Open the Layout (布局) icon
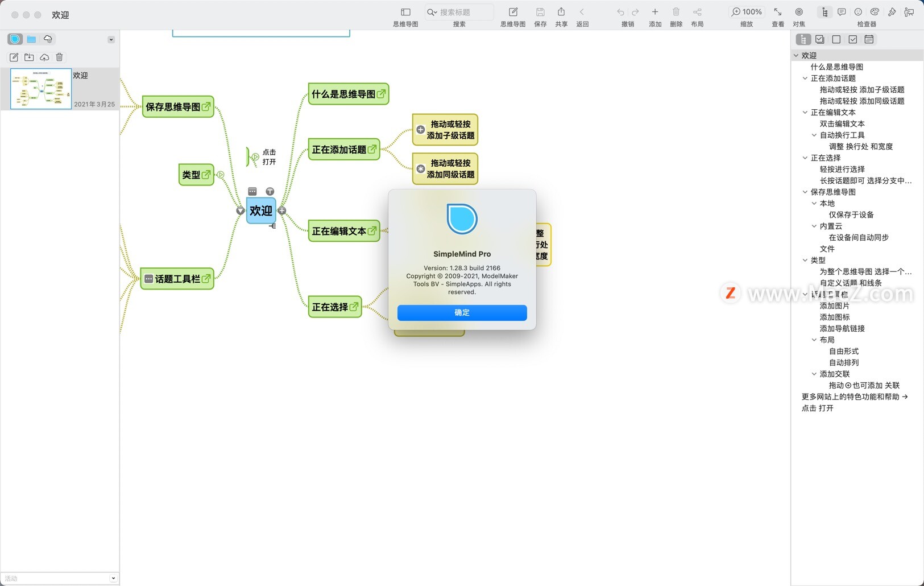Screen dimensions: 924x586 697,12
